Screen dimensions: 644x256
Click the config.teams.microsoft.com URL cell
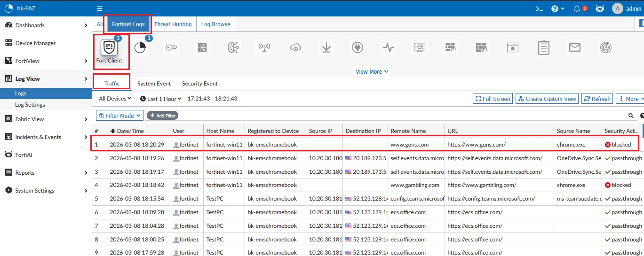pyautogui.click(x=499, y=199)
